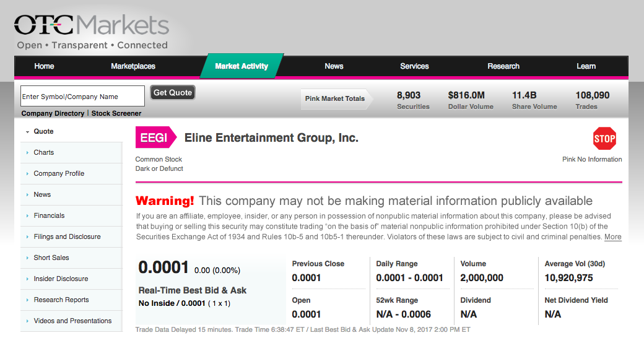Select the Market Activity tab
The width and height of the screenshot is (644, 343).
pyautogui.click(x=241, y=66)
